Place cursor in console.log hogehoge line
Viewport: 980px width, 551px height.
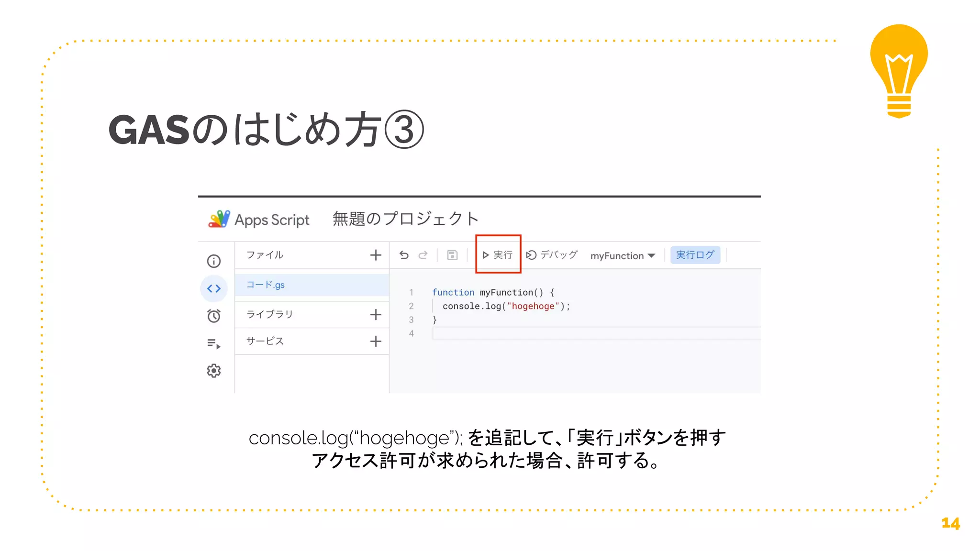(506, 306)
